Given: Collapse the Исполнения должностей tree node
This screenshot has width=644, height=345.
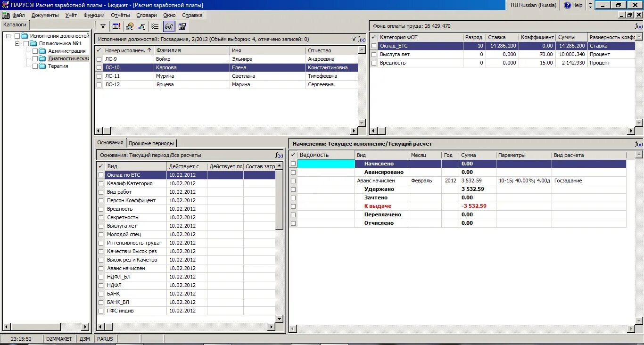Looking at the screenshot, I should click(8, 36).
